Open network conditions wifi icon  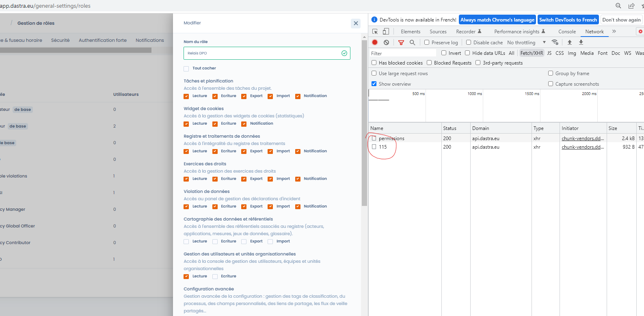click(555, 42)
